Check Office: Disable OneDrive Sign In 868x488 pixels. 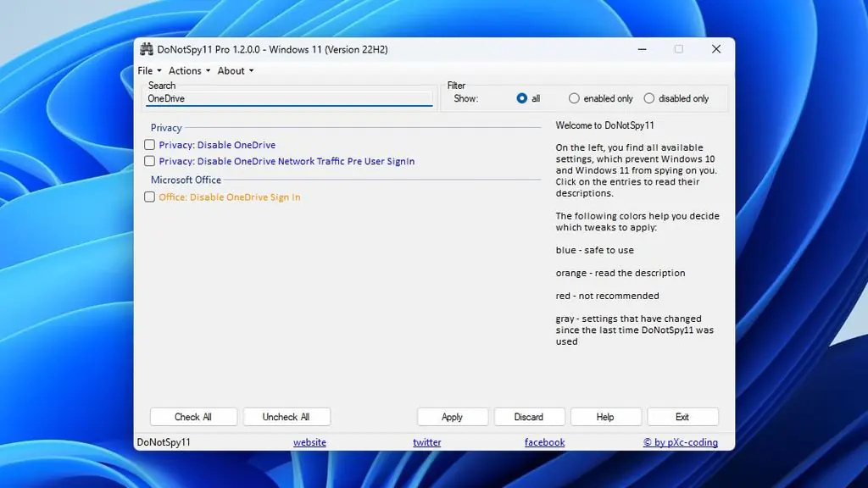[x=150, y=197]
